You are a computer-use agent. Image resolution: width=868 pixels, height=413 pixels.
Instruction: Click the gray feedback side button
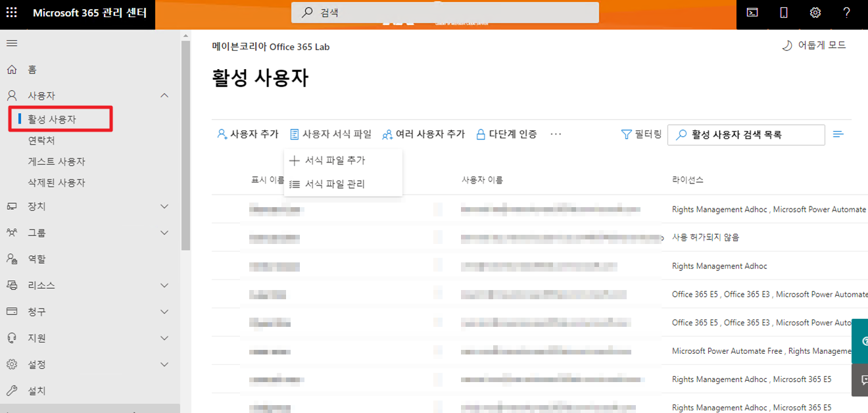point(859,380)
